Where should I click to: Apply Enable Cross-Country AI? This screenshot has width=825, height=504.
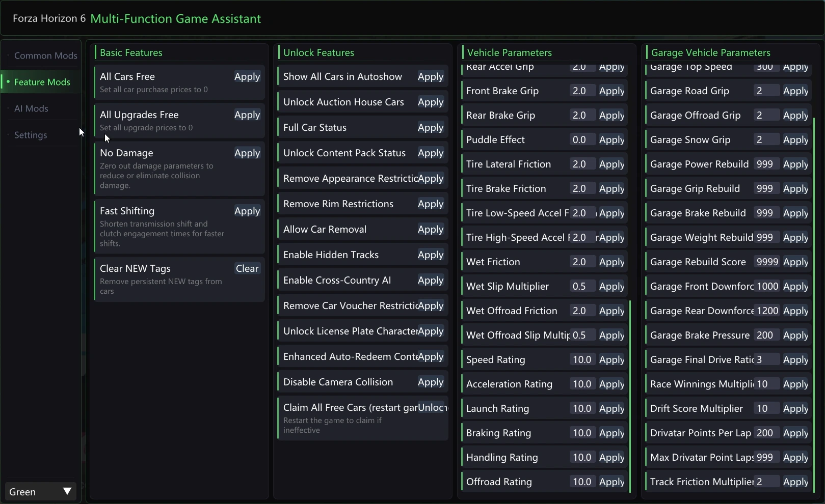(431, 280)
